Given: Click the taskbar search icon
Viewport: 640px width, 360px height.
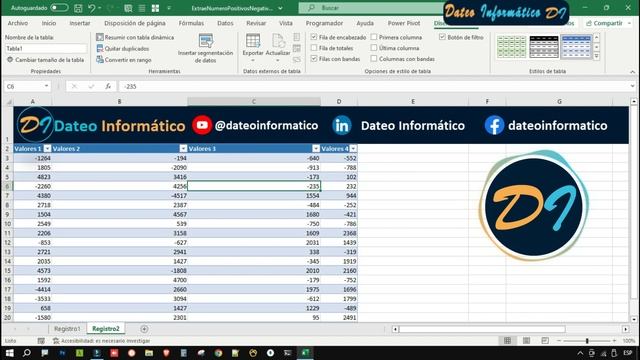Looking at the screenshot, I should click(x=27, y=353).
